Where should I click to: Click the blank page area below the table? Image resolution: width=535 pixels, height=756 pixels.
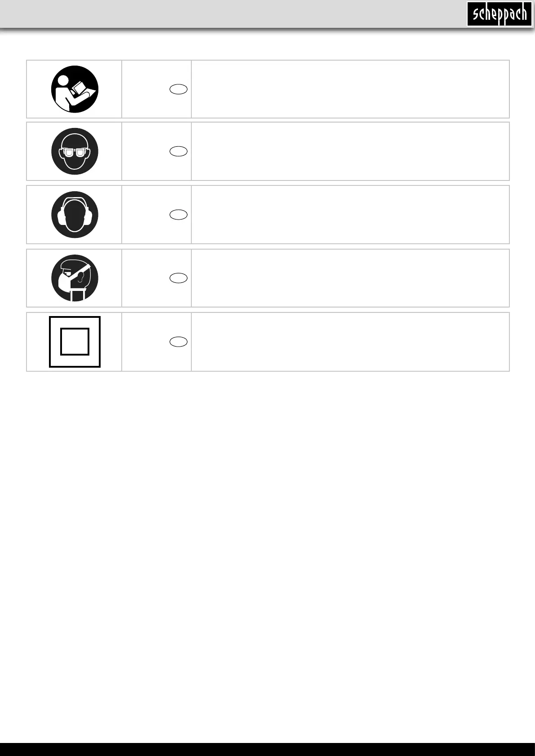click(267, 539)
